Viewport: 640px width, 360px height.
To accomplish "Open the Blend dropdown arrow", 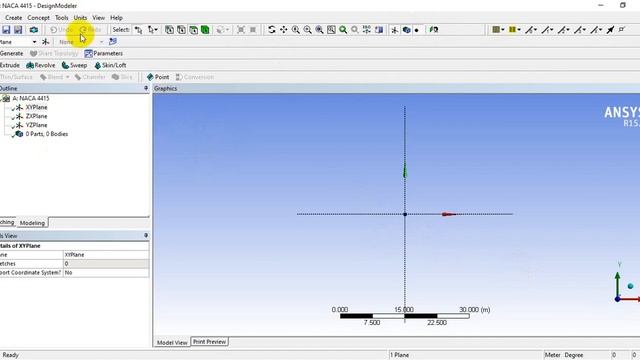I will (x=67, y=77).
